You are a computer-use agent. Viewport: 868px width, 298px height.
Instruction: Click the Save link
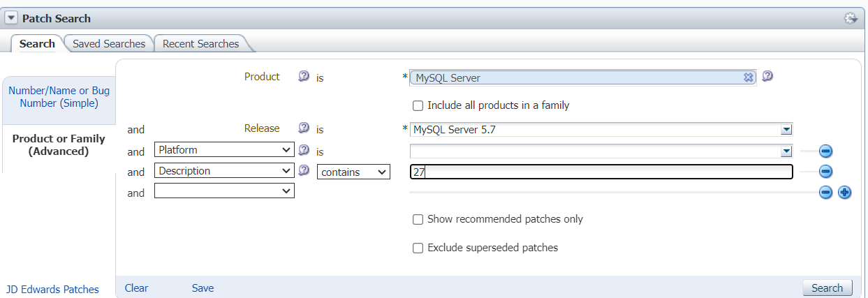pos(203,288)
